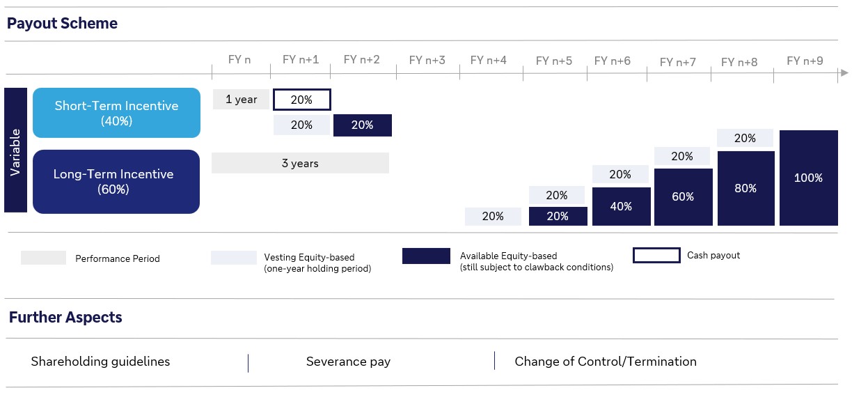Click the 1 year performance period bar
This screenshot has height=395, width=868.
241,100
